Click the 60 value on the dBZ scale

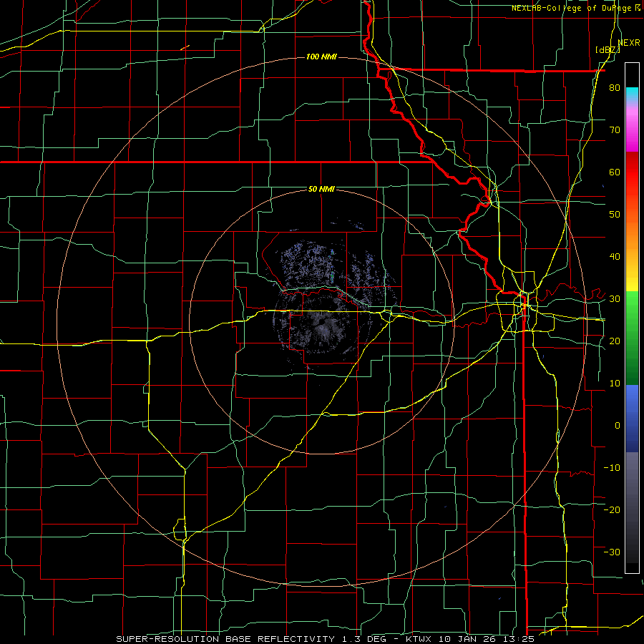pyautogui.click(x=615, y=172)
